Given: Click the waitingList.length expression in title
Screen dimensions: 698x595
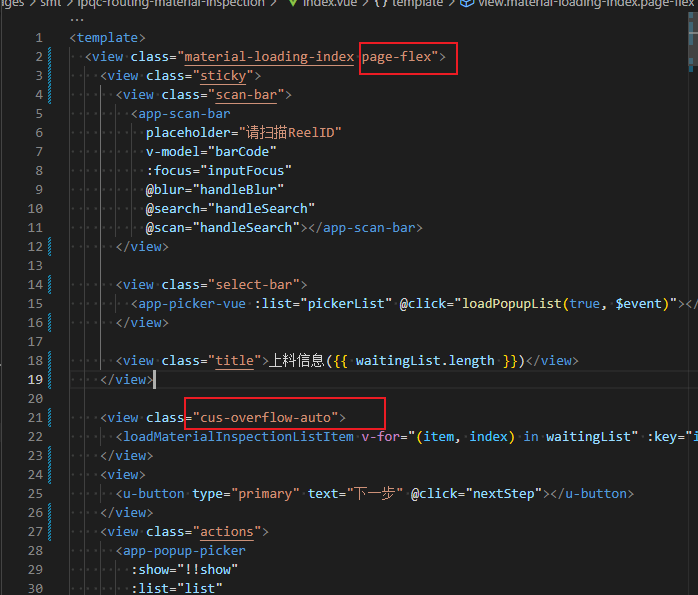Looking at the screenshot, I should [x=425, y=361].
